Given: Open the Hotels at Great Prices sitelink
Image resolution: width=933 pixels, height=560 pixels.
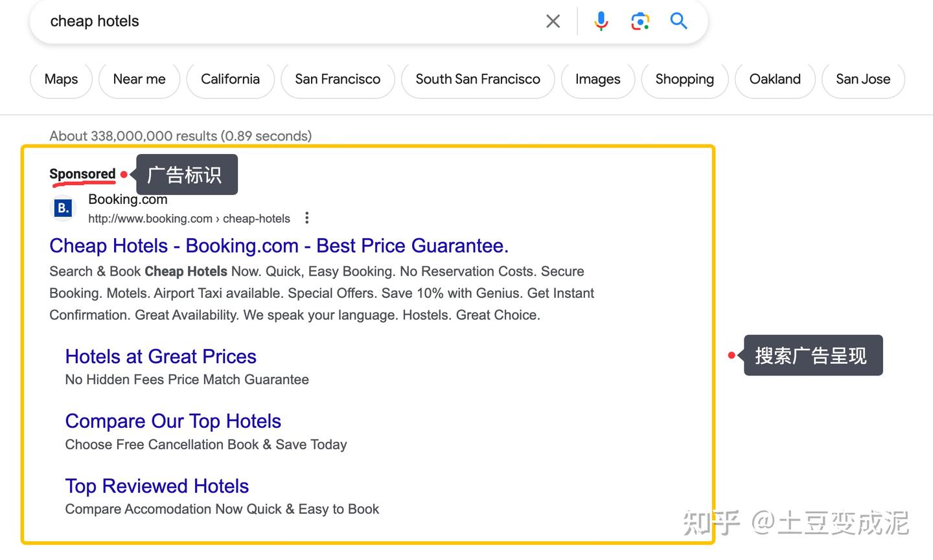Looking at the screenshot, I should point(161,357).
